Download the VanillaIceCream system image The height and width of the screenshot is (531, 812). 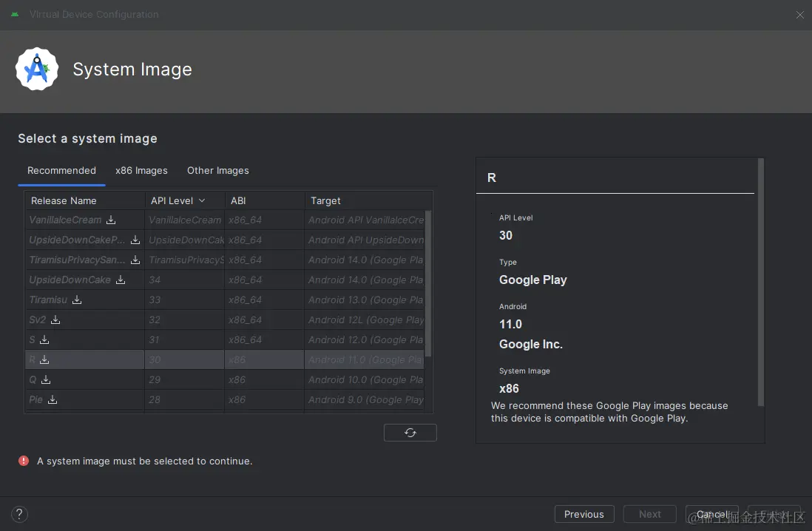click(111, 220)
